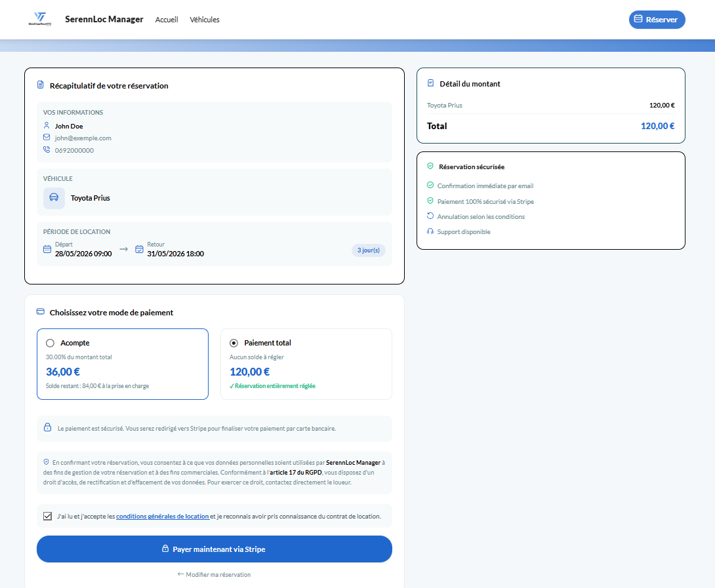715x588 pixels.
Task: Click the car icon next to Toyota Prius
Action: tap(54, 198)
